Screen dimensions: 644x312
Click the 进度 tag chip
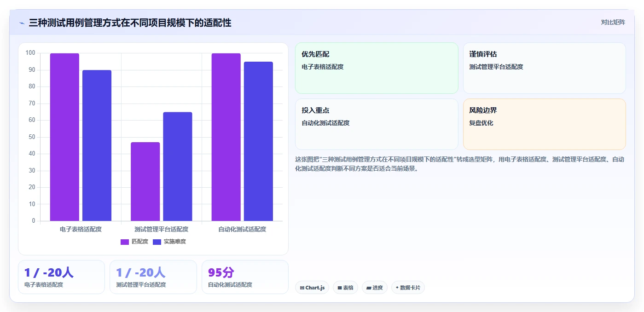point(375,288)
